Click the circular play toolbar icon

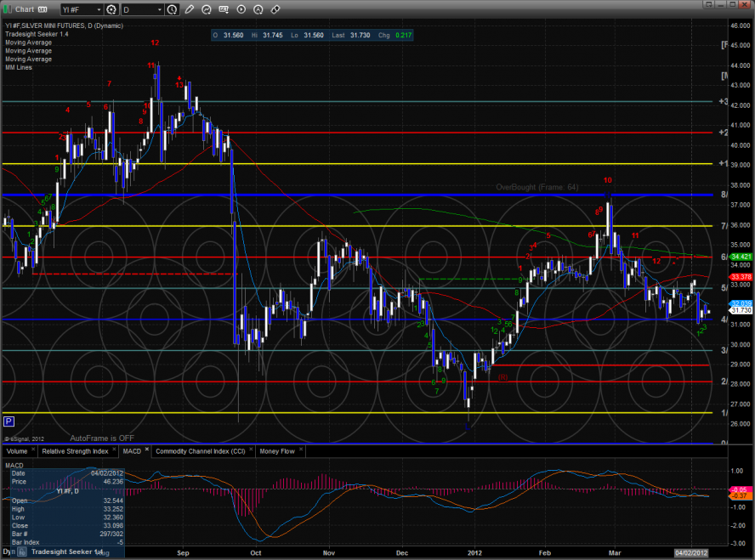(242, 9)
